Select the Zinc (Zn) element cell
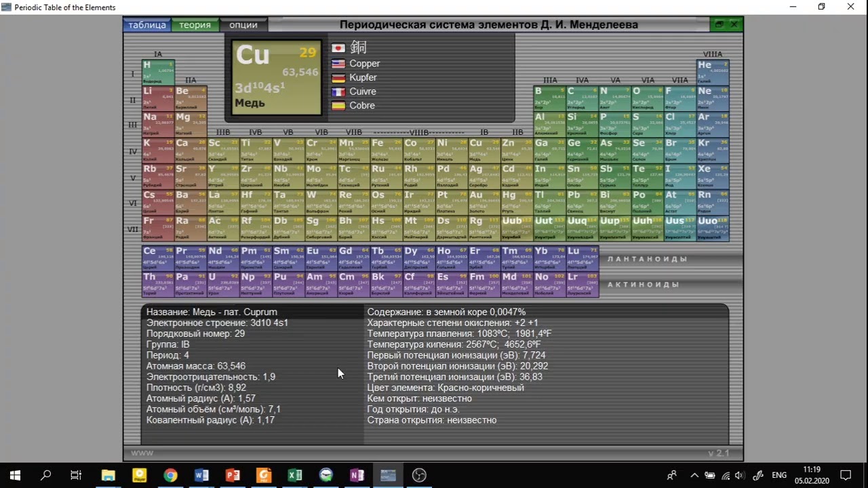Viewport: 868px width, 488px height. (x=517, y=150)
